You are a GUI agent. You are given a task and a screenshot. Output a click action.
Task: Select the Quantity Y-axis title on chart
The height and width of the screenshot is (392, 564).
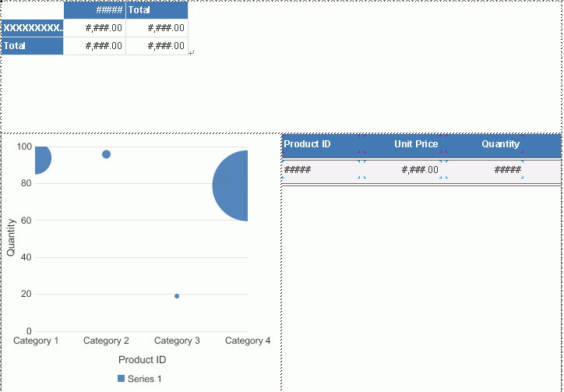(11, 237)
